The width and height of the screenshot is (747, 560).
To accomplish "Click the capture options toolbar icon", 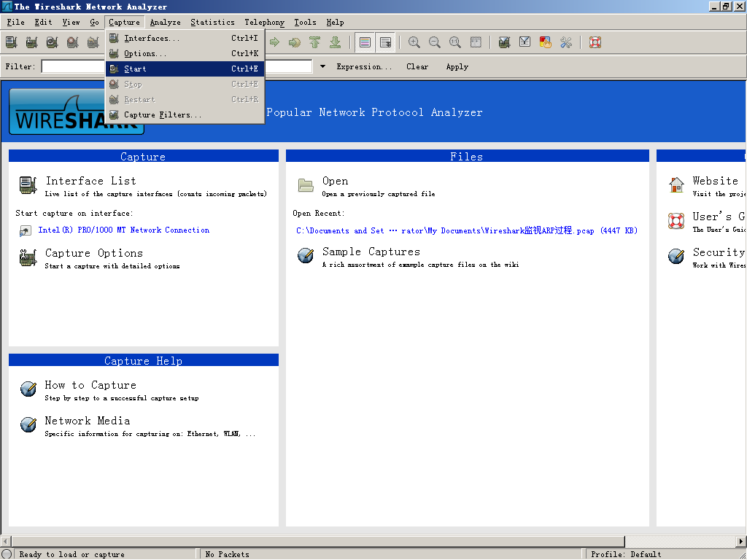I will pyautogui.click(x=32, y=42).
